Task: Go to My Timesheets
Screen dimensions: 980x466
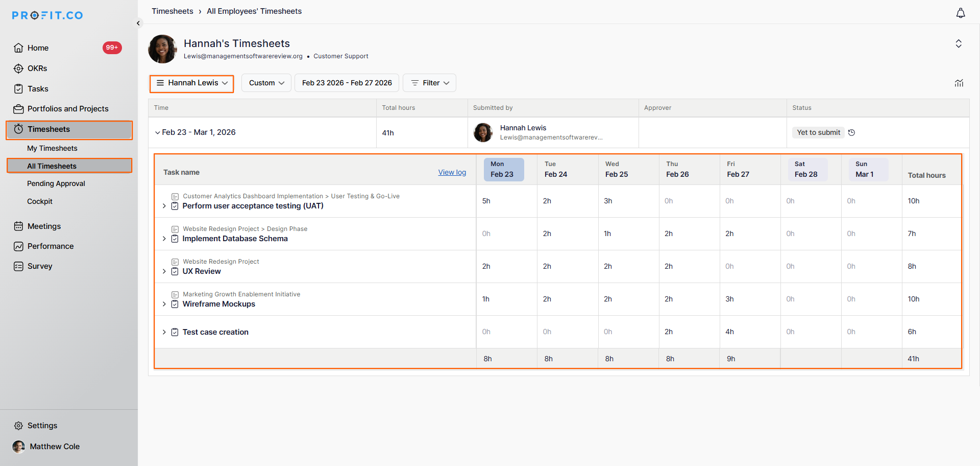Action: pyautogui.click(x=52, y=149)
